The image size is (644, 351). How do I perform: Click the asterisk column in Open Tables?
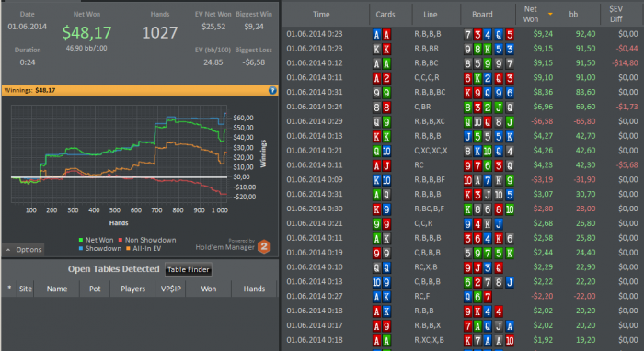(9, 289)
